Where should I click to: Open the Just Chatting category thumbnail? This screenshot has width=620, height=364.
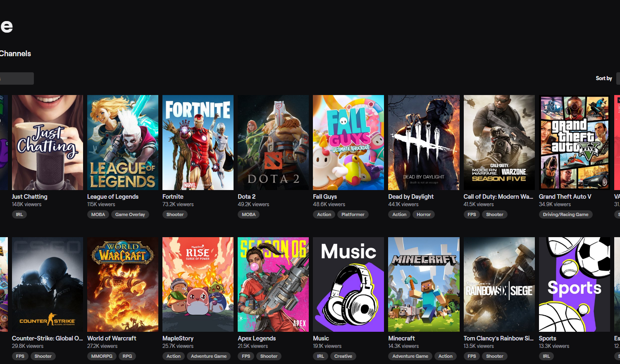click(48, 143)
